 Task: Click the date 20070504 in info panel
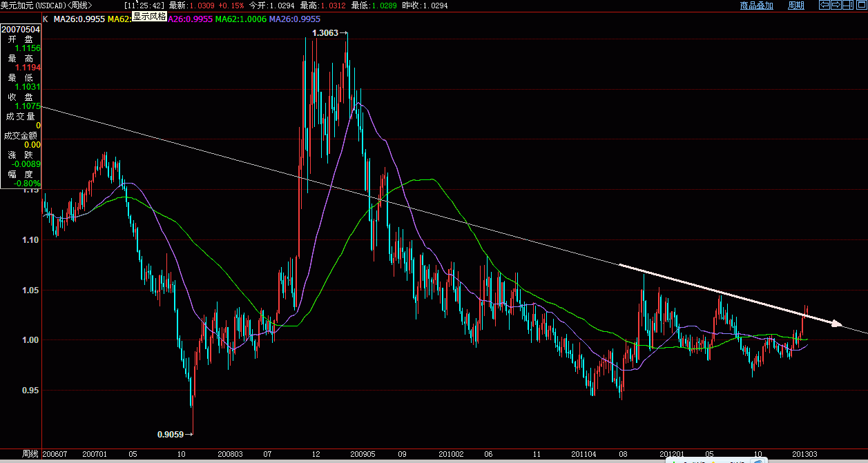[x=19, y=31]
